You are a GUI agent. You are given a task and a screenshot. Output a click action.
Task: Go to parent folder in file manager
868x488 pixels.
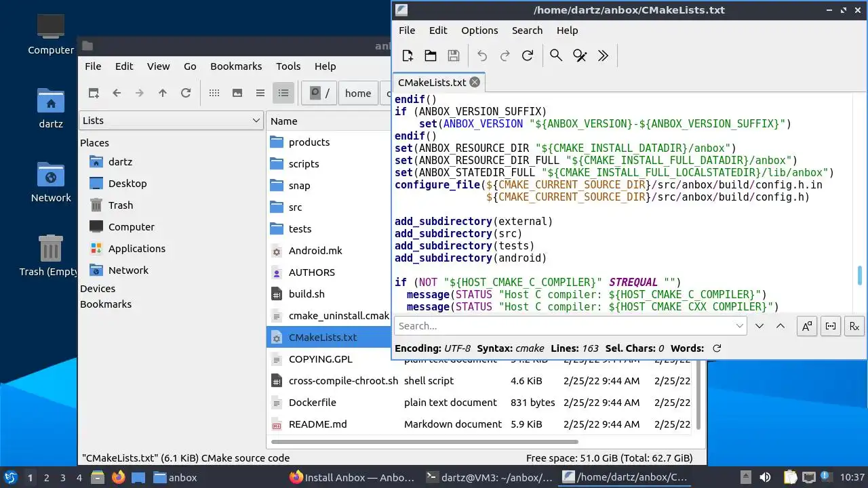tap(163, 93)
